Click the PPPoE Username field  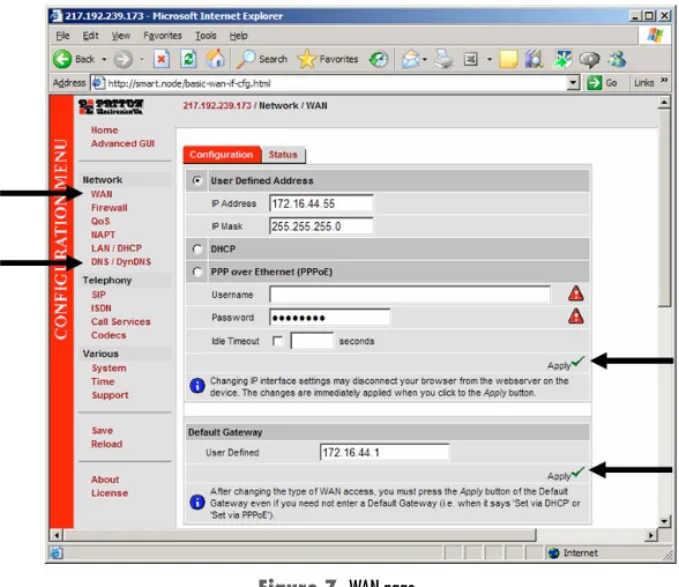point(410,294)
